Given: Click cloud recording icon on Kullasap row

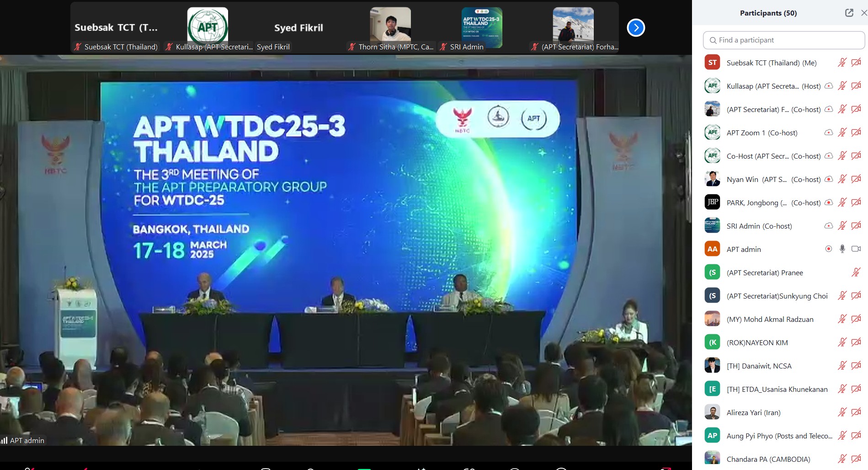Looking at the screenshot, I should click(x=828, y=86).
